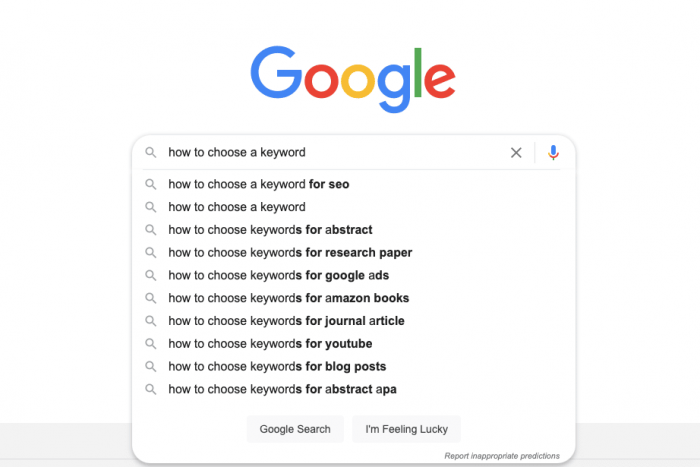Pick the "keywords for research paper" suggestion

click(x=354, y=253)
